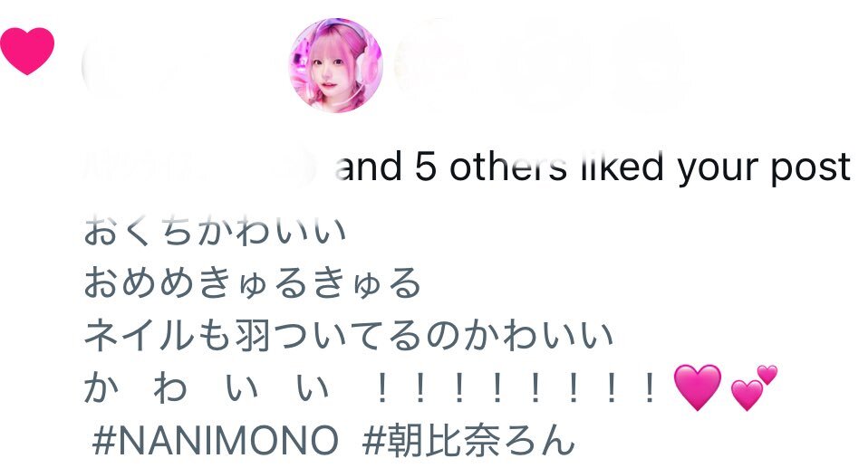Click 'and 5 others liked your post' text

593,167
